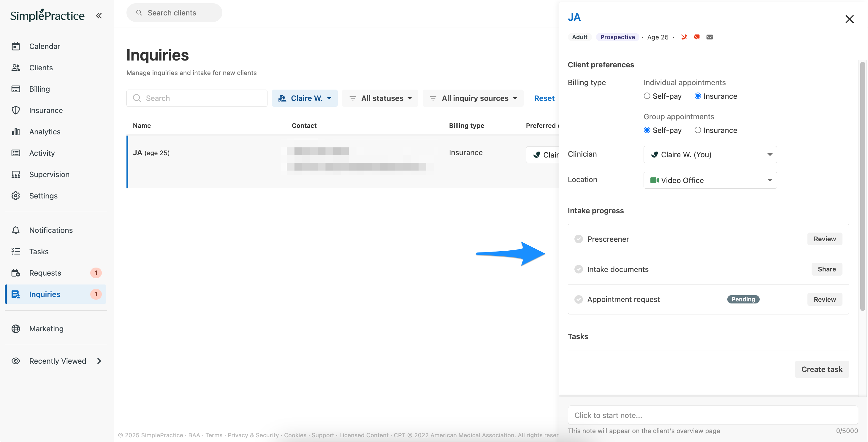Image resolution: width=868 pixels, height=442 pixels.
Task: Click the Activity list icon
Action: pyautogui.click(x=16, y=153)
